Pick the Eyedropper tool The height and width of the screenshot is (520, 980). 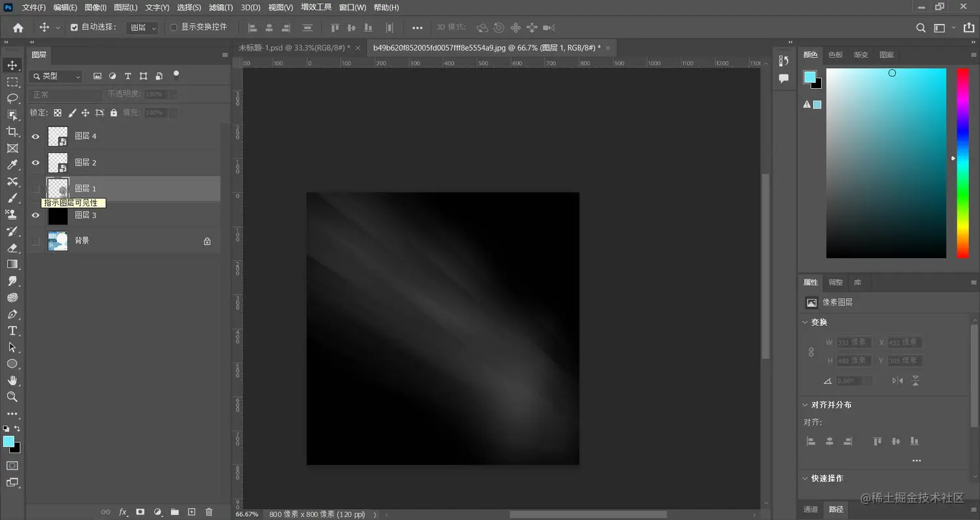pos(12,163)
